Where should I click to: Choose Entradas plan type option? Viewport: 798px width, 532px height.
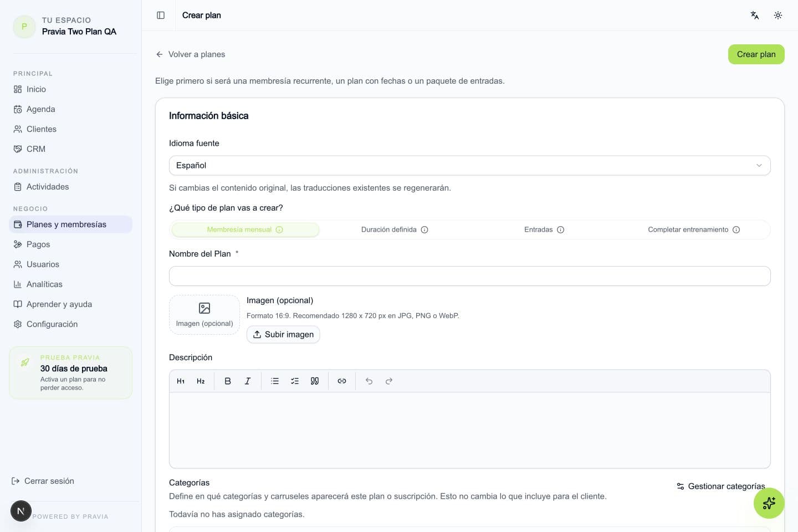point(544,229)
